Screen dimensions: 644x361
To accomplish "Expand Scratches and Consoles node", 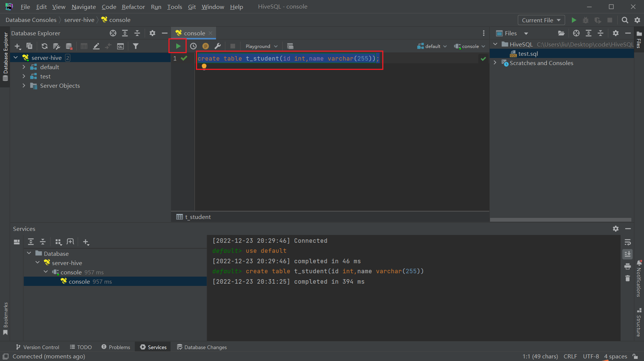I will 495,63.
